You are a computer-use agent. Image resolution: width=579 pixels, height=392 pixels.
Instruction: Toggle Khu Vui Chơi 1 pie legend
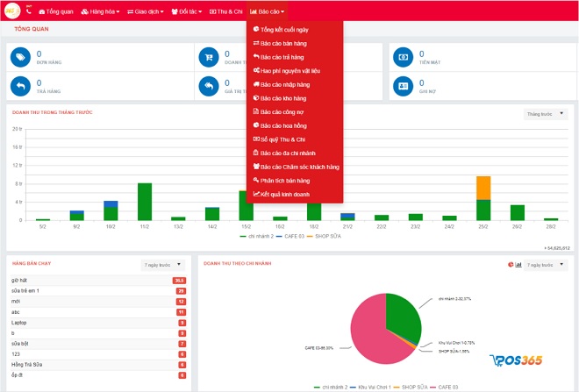point(370,387)
